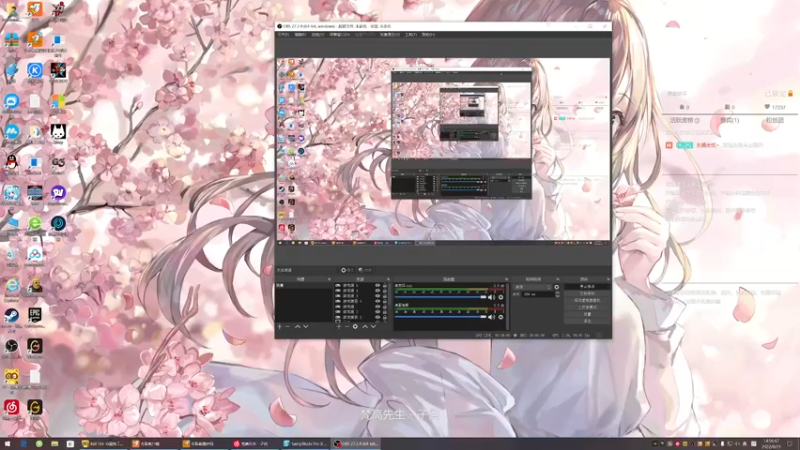
Task: Adjust the second mixer channel's volume slider
Action: (440, 317)
